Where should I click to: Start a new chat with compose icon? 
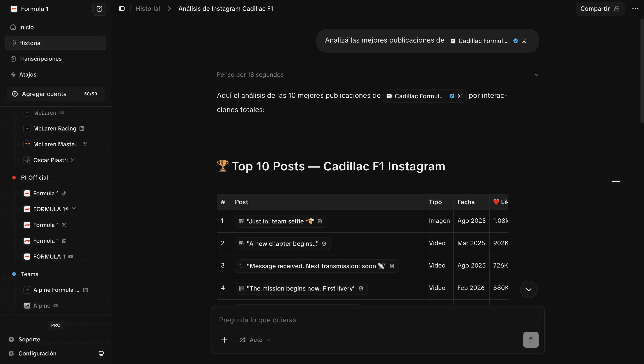coord(99,9)
